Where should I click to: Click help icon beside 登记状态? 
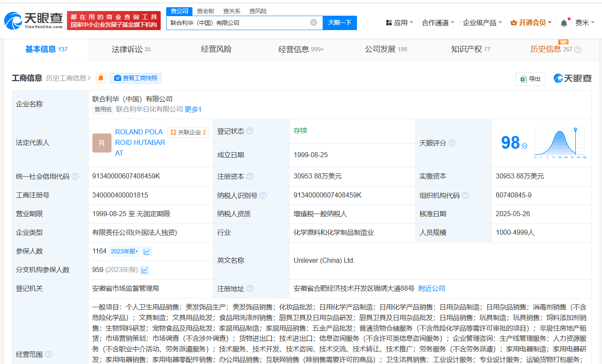[250, 131]
